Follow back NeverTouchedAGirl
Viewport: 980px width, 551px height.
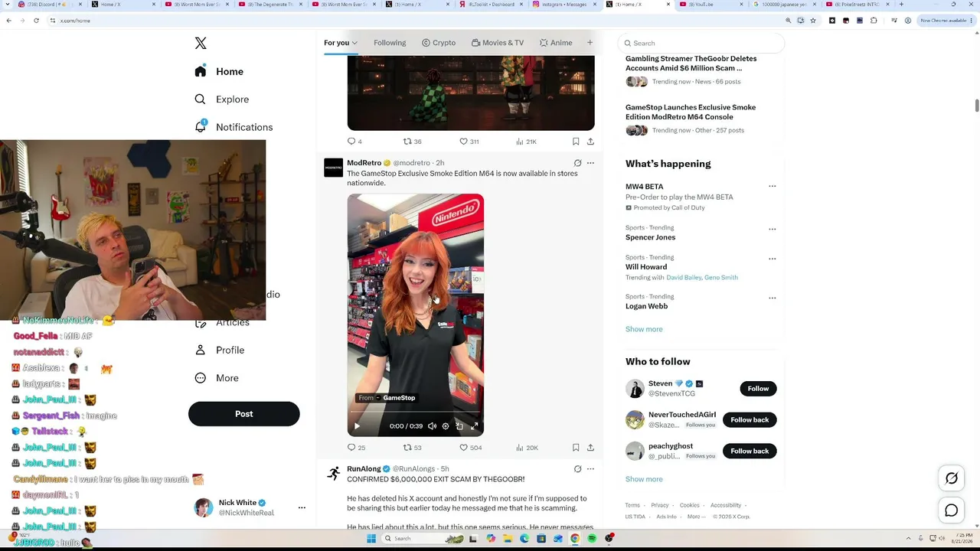click(x=750, y=420)
